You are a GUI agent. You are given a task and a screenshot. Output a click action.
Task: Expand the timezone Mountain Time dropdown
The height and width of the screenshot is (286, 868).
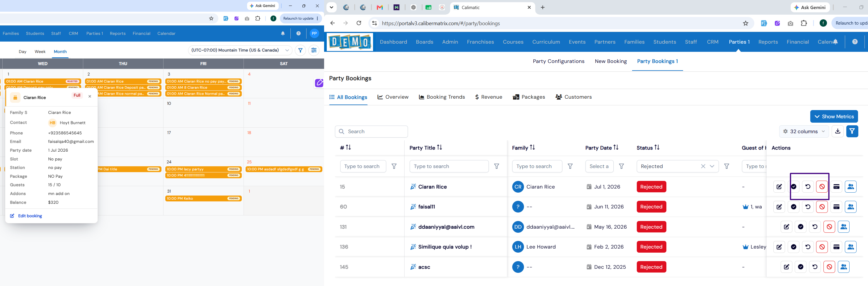click(x=240, y=50)
